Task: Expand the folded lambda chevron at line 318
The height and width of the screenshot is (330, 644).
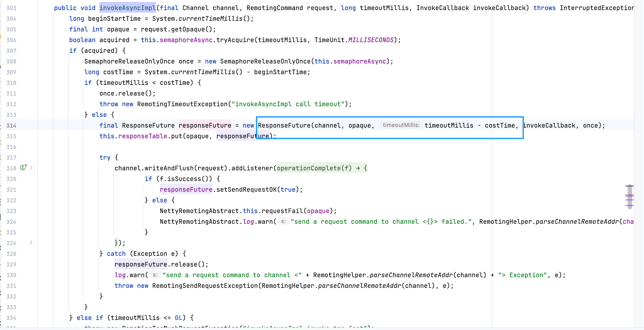Action: pos(31,168)
